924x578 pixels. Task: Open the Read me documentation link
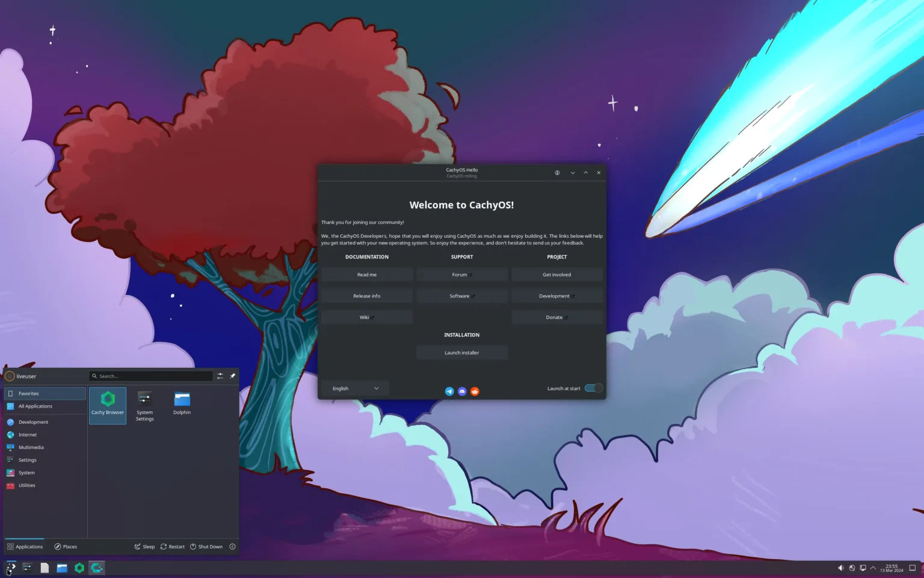[x=367, y=274]
